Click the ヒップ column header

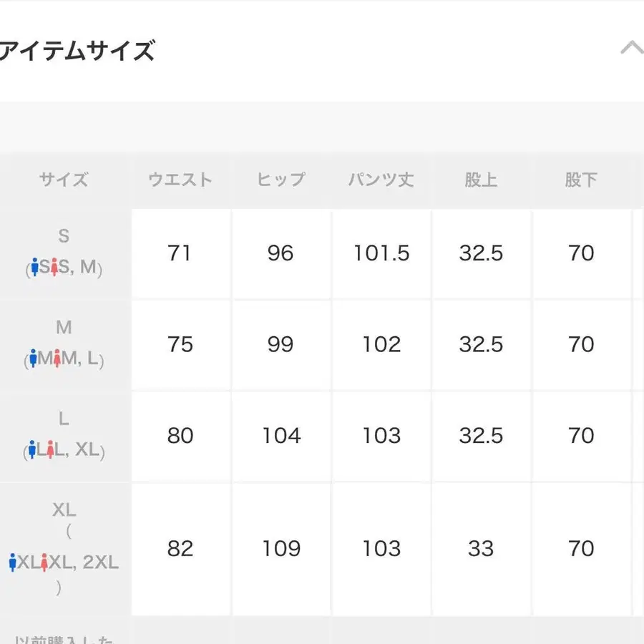(x=280, y=180)
